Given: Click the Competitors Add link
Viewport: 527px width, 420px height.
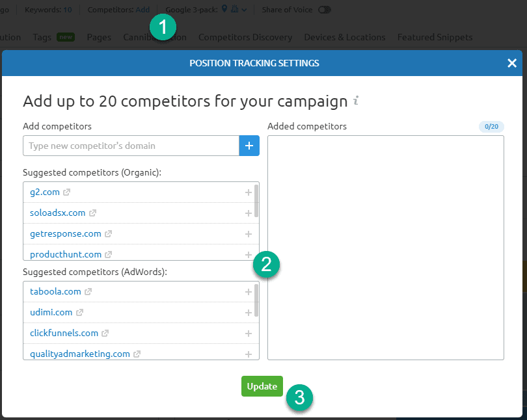Looking at the screenshot, I should pyautogui.click(x=142, y=10).
